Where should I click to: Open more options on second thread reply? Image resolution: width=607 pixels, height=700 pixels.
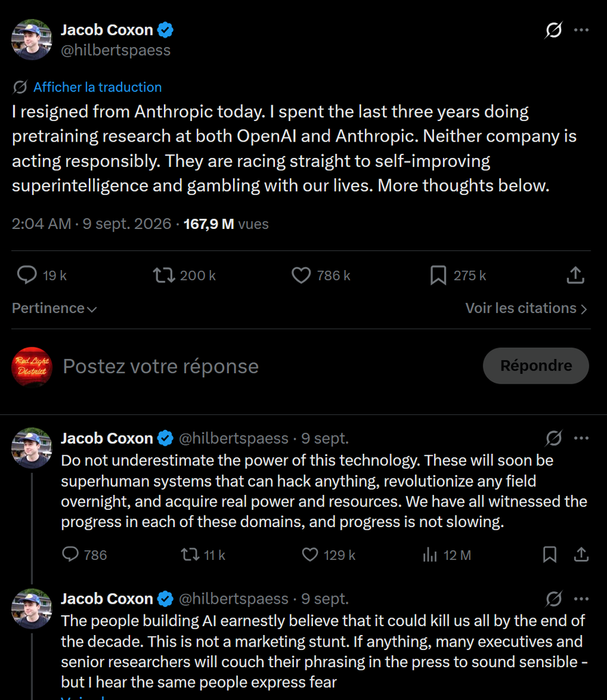[x=581, y=599]
